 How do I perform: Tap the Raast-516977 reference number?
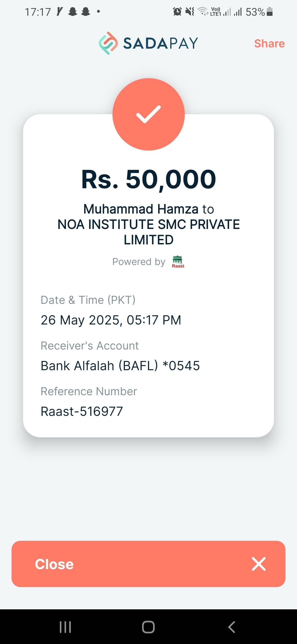(x=82, y=411)
